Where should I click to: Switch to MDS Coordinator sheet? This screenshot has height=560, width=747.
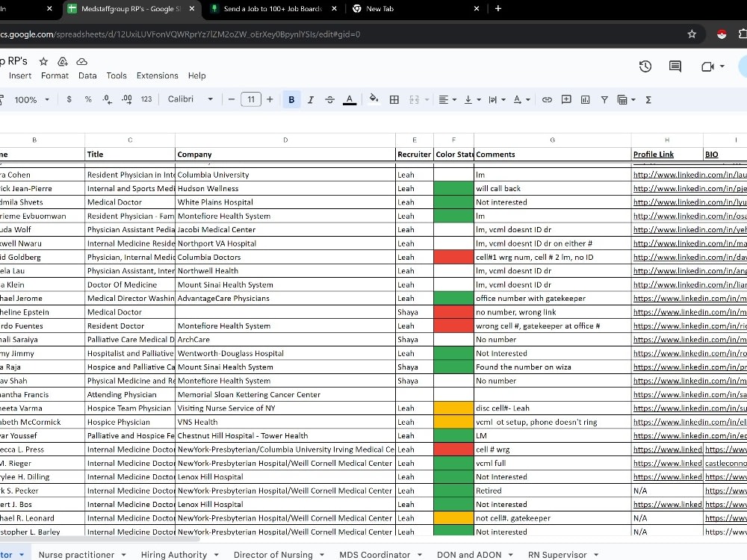(374, 555)
